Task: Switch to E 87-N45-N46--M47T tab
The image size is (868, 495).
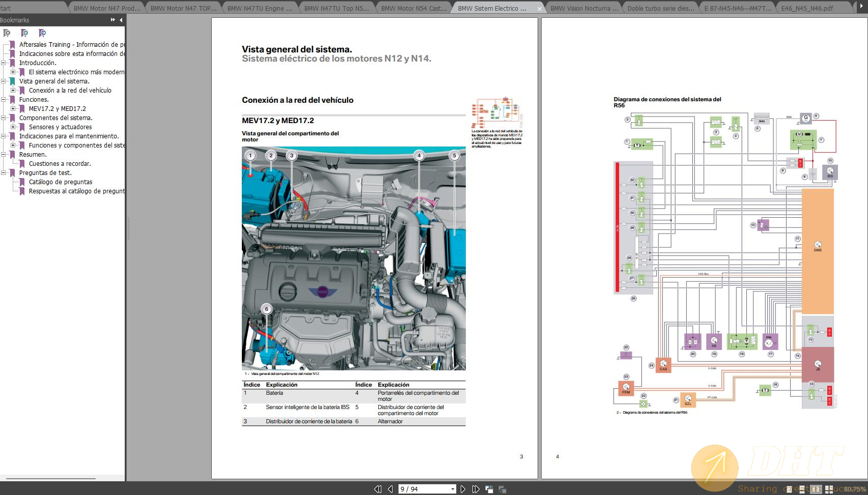Action: (x=737, y=8)
